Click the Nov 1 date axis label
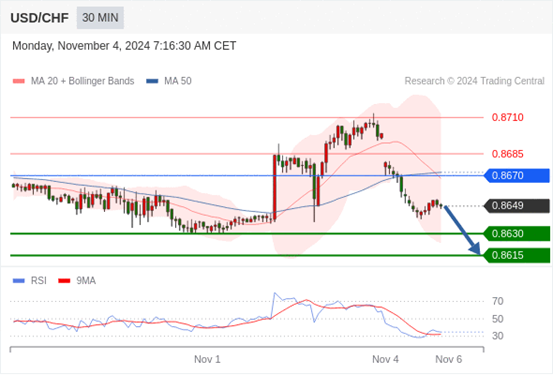This screenshot has height=375, width=553. pyautogui.click(x=207, y=359)
